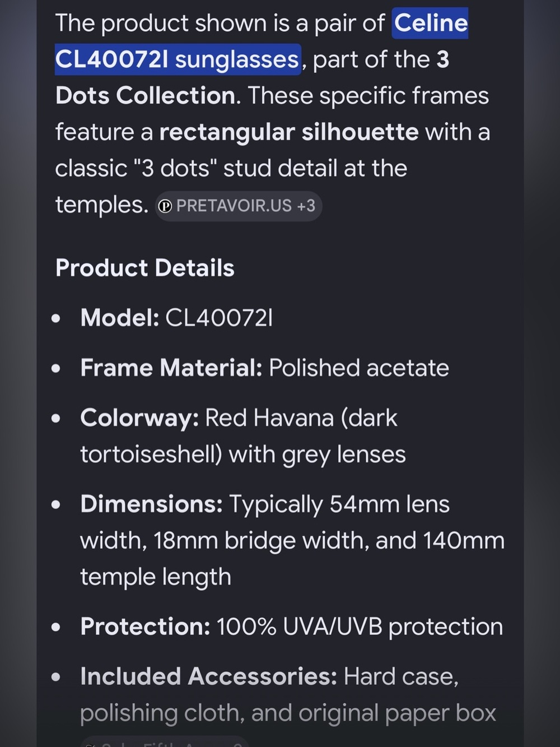Open the PRETAVOIR.US source chip
This screenshot has width=560, height=747.
pos(239,206)
